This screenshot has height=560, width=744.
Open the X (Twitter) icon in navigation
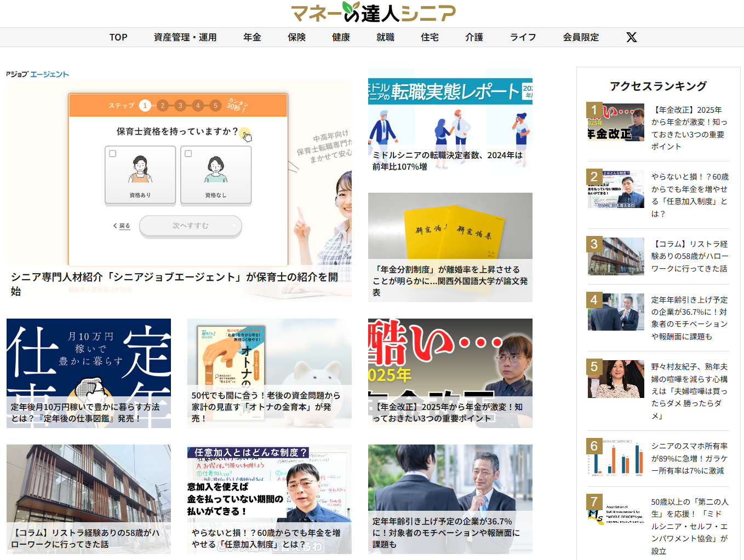631,37
